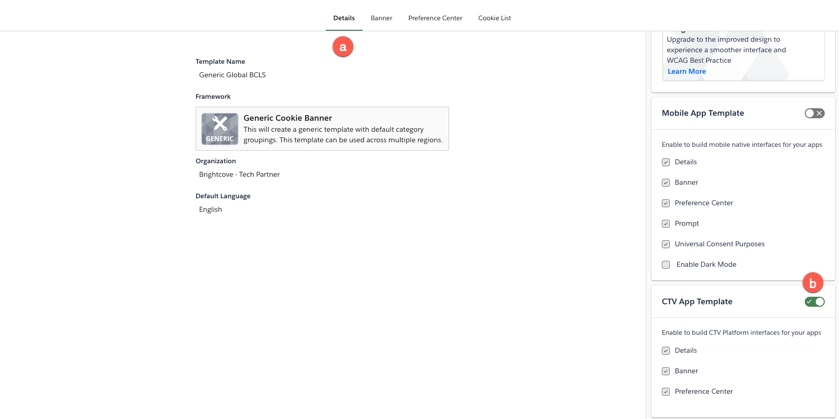Click the Template Name field label
Screen dimensions: 839x419
pos(220,62)
